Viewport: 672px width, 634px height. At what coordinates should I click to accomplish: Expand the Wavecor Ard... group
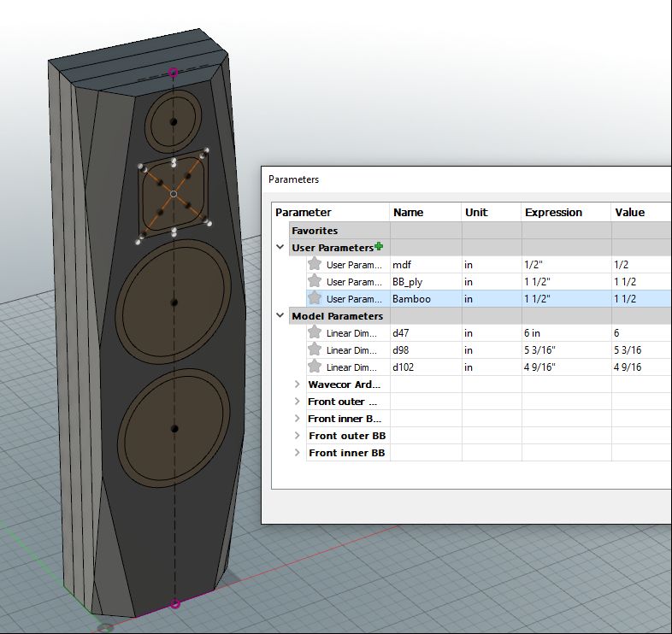tap(297, 385)
